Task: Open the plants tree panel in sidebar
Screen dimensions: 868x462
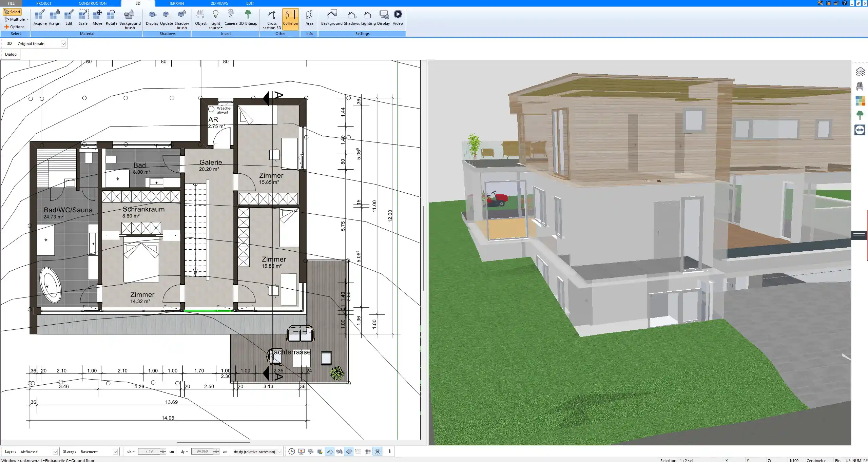Action: [x=860, y=115]
